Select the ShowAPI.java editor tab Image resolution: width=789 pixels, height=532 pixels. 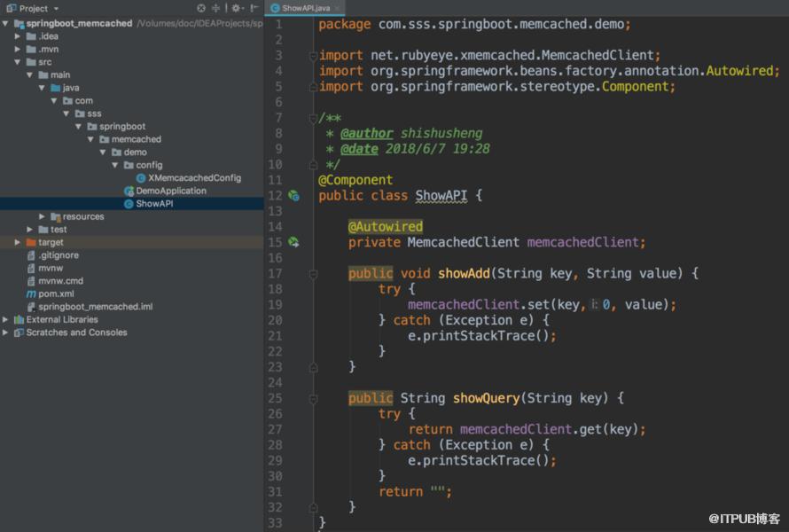coord(306,8)
